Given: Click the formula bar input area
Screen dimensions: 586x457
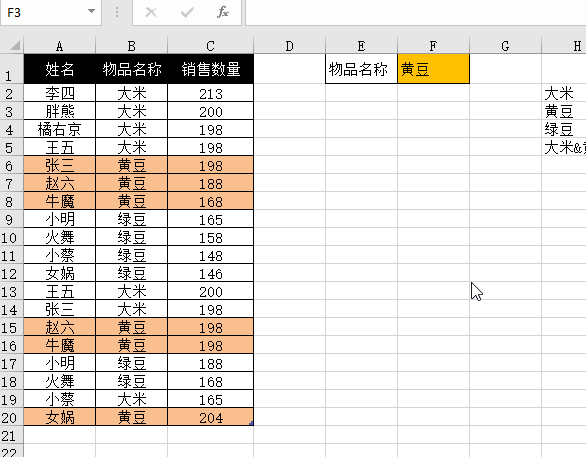Looking at the screenshot, I should (416, 12).
